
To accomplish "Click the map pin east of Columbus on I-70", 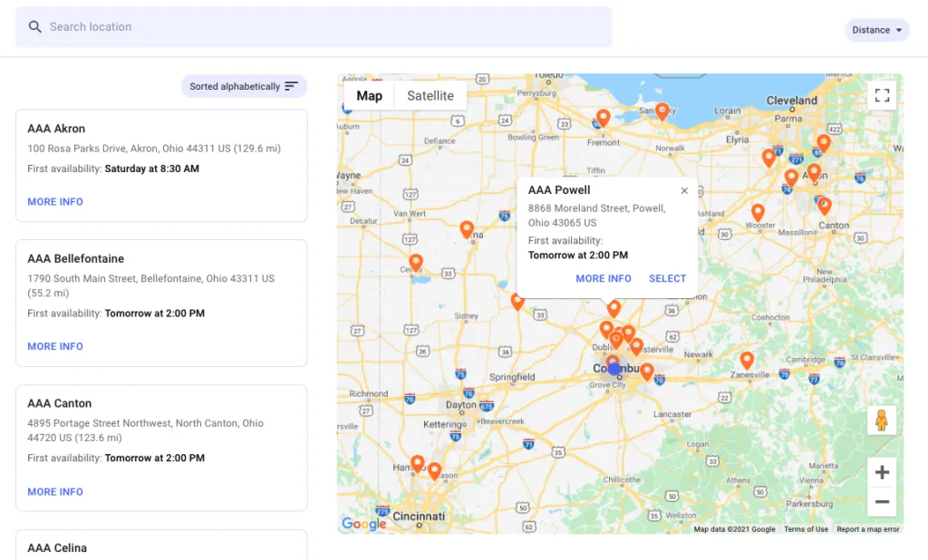I will tap(647, 372).
